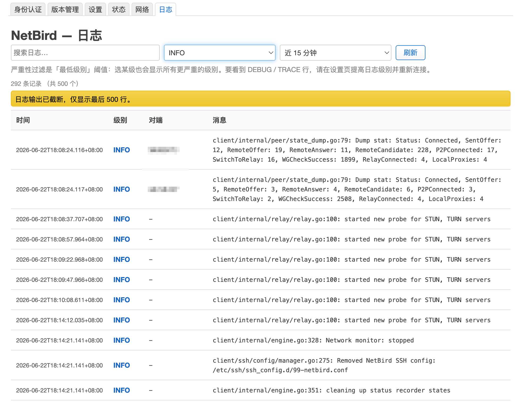Click the cleaning up status recorder states message
Screen dimensions: 532x402
click(331, 390)
